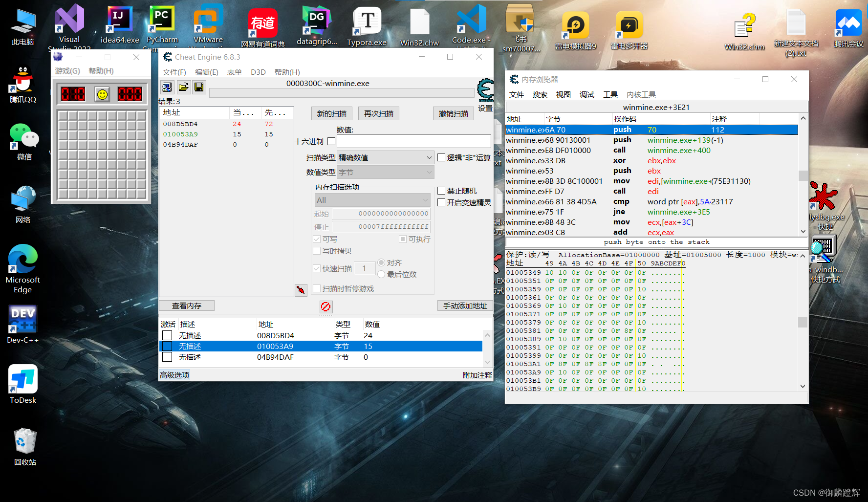The image size is (868, 502).
Task: Open 腾讯QQ desktop icon
Action: pyautogui.click(x=23, y=84)
